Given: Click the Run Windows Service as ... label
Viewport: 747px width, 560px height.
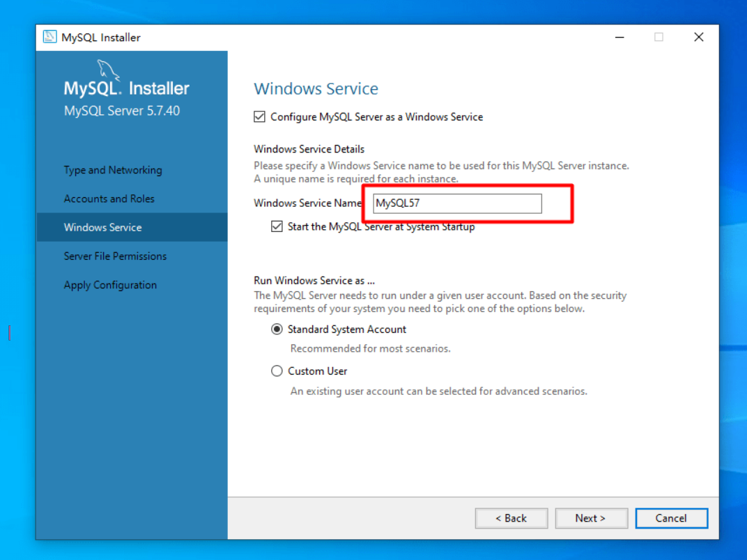Looking at the screenshot, I should [x=314, y=281].
